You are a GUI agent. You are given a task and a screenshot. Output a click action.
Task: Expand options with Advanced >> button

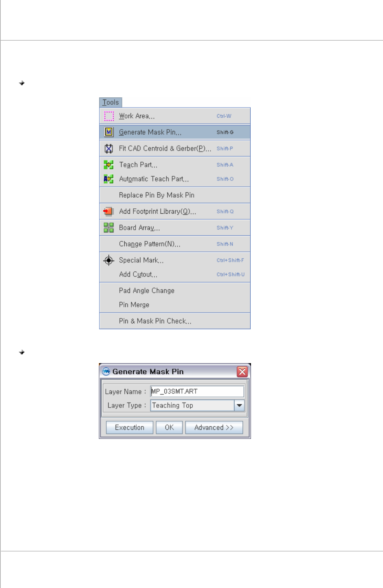[214, 427]
